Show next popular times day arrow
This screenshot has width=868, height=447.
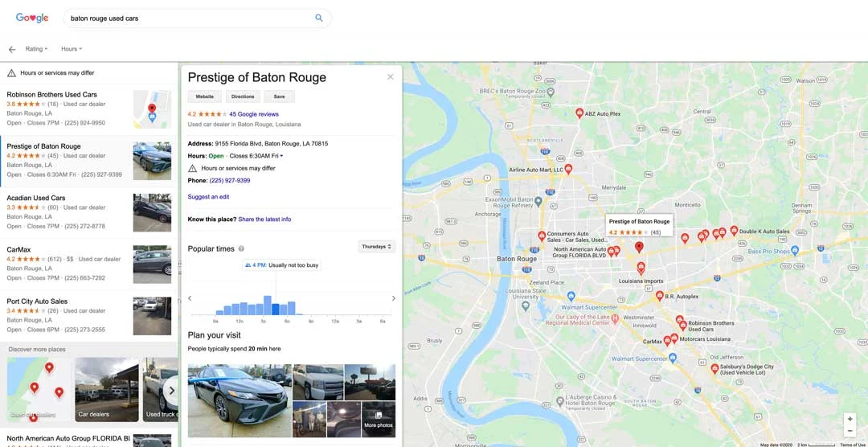394,298
